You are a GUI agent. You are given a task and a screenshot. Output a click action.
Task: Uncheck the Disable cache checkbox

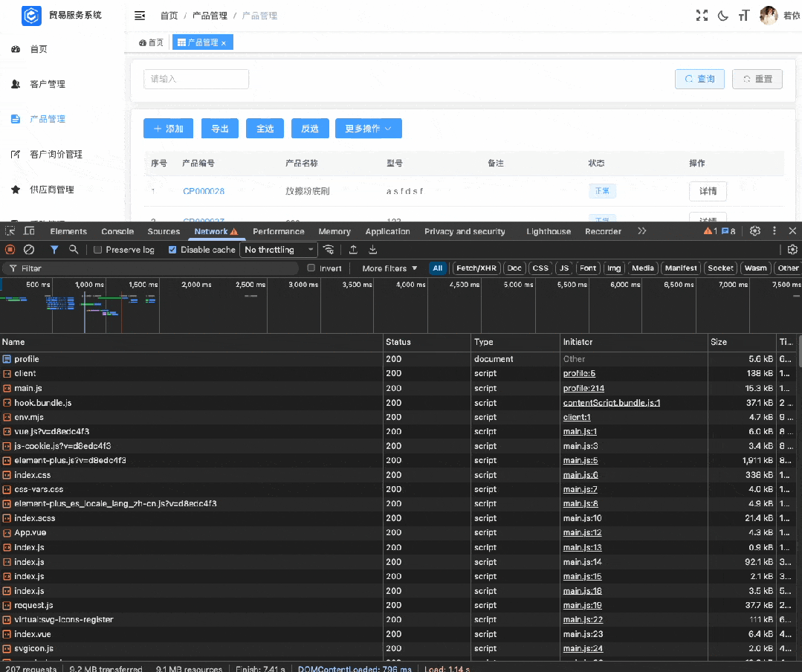pyautogui.click(x=173, y=250)
